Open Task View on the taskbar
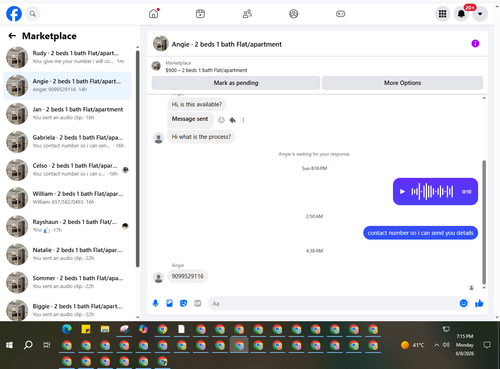 pyautogui.click(x=47, y=345)
